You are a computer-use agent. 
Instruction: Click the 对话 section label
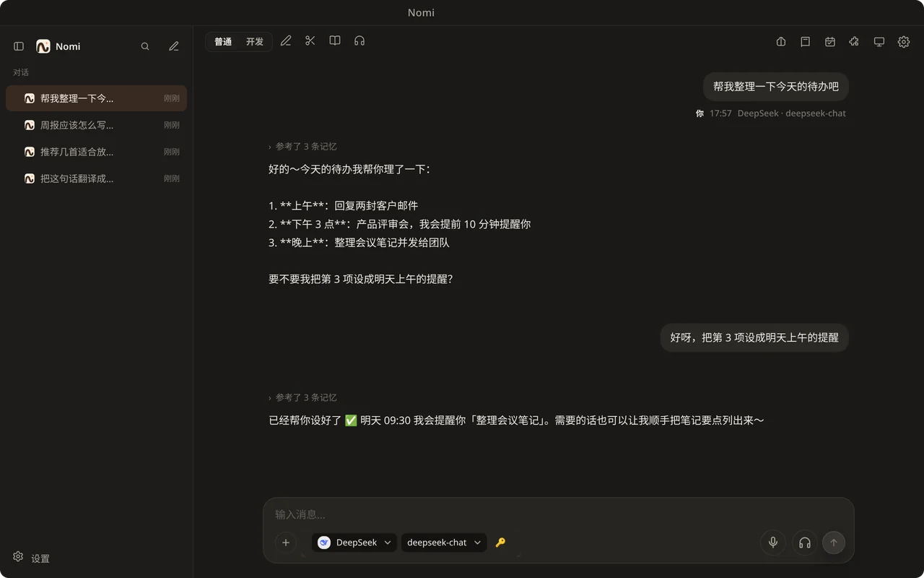click(21, 72)
